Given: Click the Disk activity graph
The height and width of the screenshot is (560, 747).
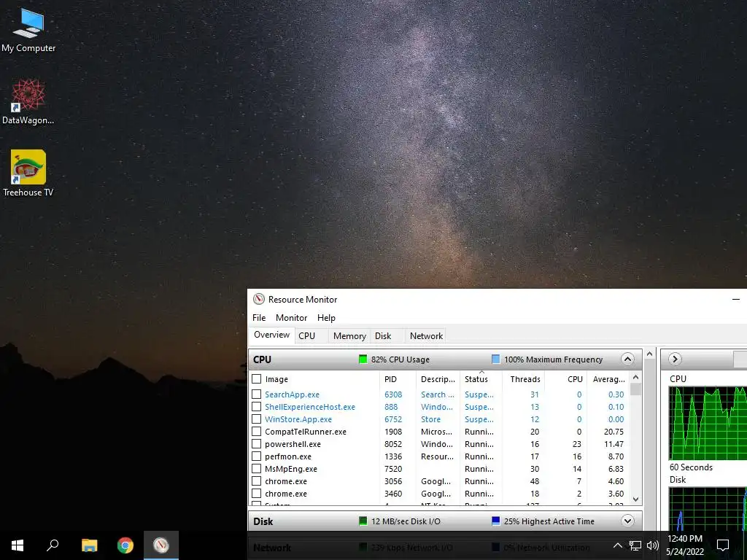Looking at the screenshot, I should [x=708, y=508].
